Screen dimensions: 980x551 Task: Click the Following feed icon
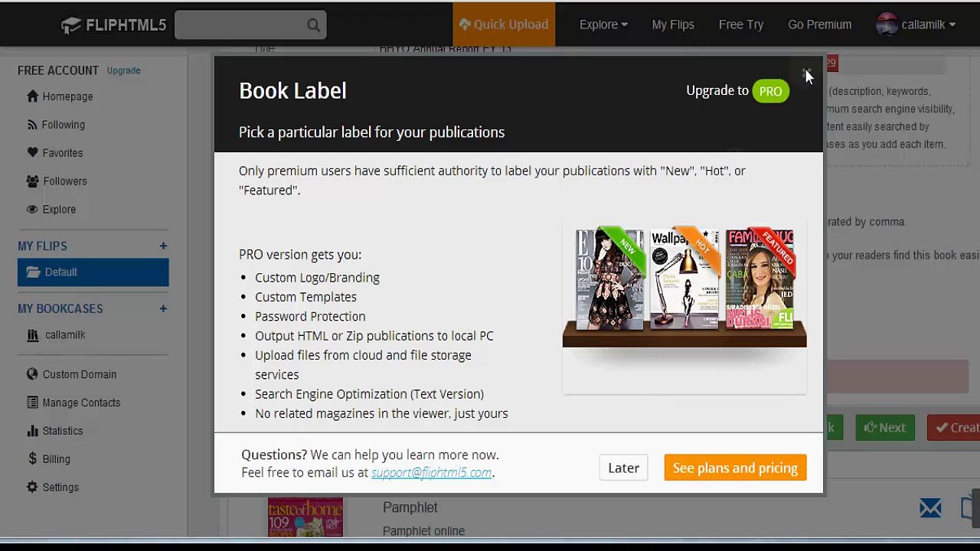32,125
